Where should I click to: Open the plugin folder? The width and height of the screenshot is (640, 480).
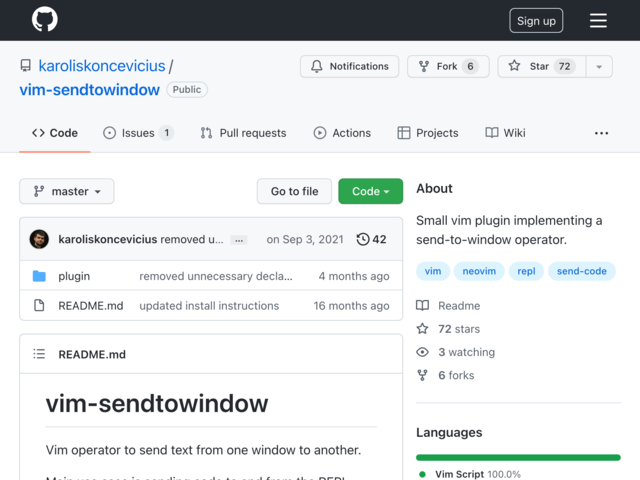pyautogui.click(x=74, y=276)
